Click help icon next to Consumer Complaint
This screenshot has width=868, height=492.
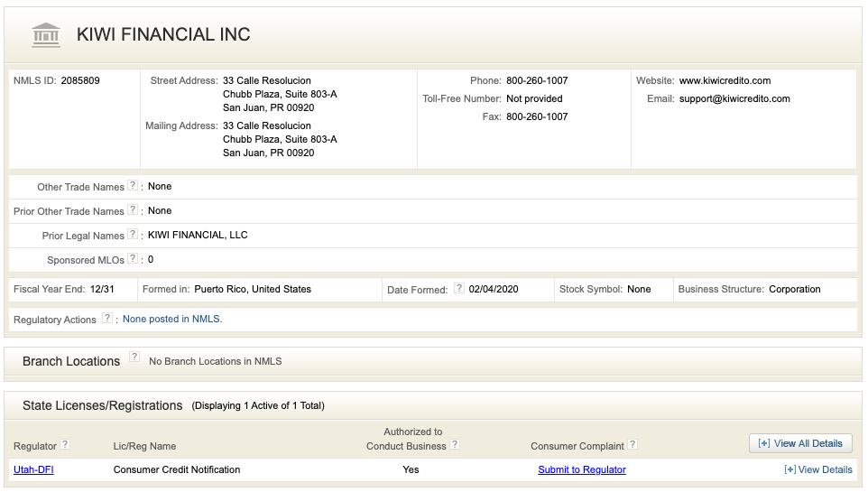click(633, 445)
